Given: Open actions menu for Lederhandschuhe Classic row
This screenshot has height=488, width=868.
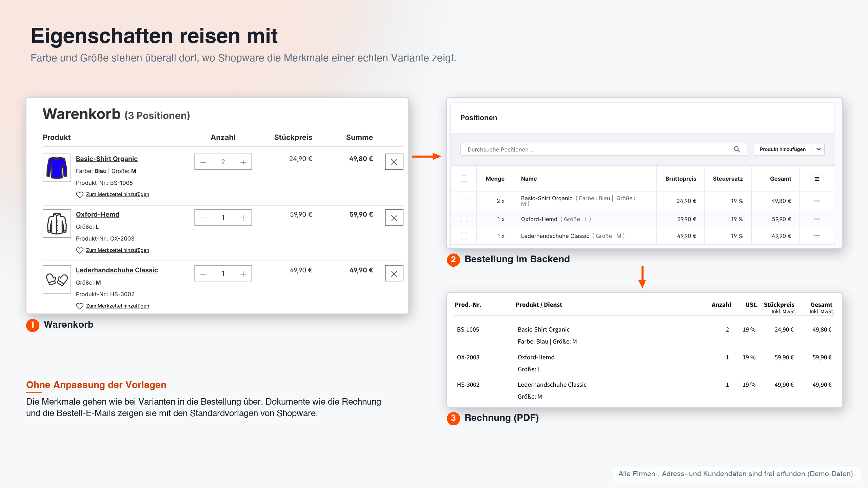Looking at the screenshot, I should pos(817,236).
